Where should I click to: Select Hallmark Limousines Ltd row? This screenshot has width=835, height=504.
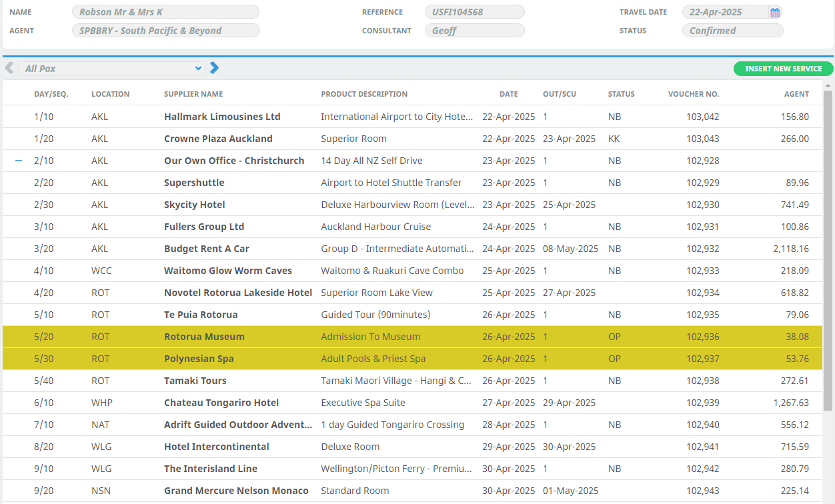point(412,117)
